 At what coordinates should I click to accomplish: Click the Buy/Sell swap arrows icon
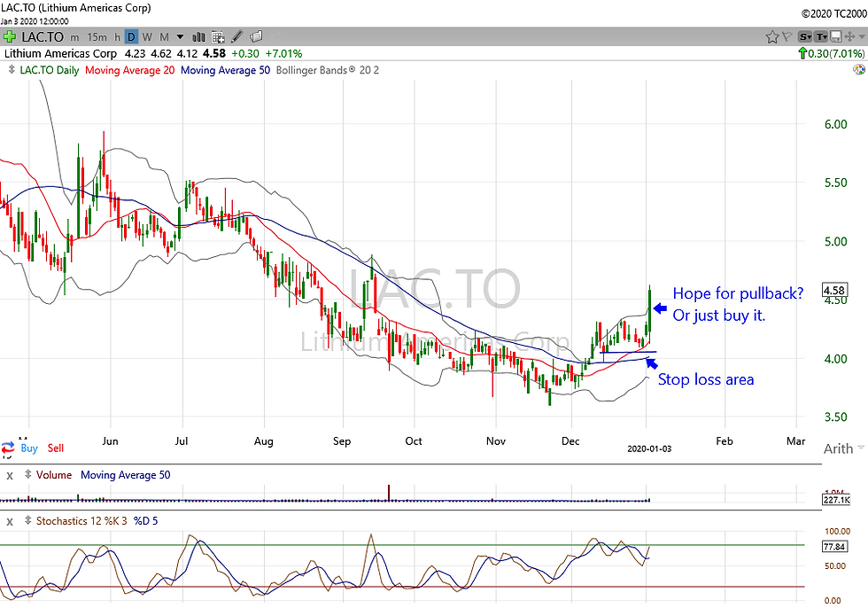click(x=8, y=448)
